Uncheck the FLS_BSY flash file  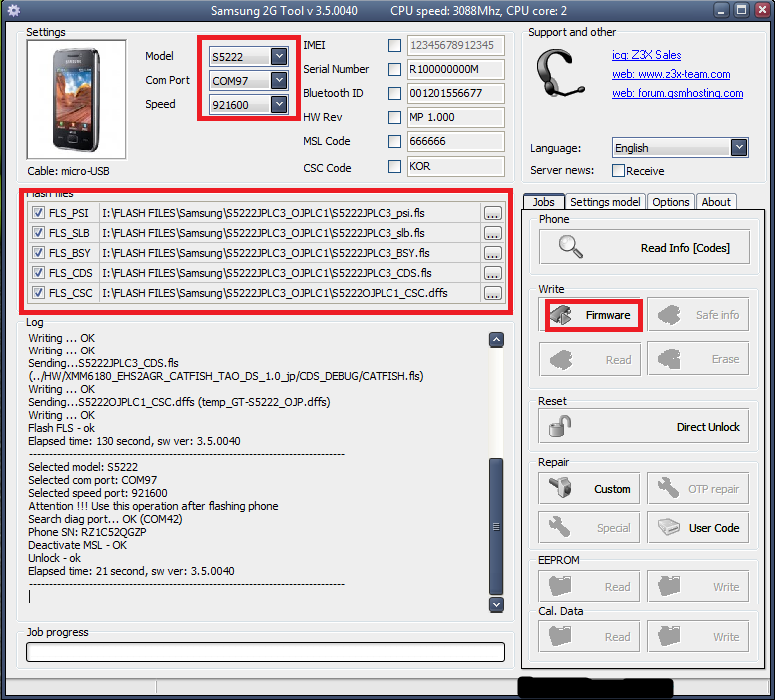click(38, 253)
